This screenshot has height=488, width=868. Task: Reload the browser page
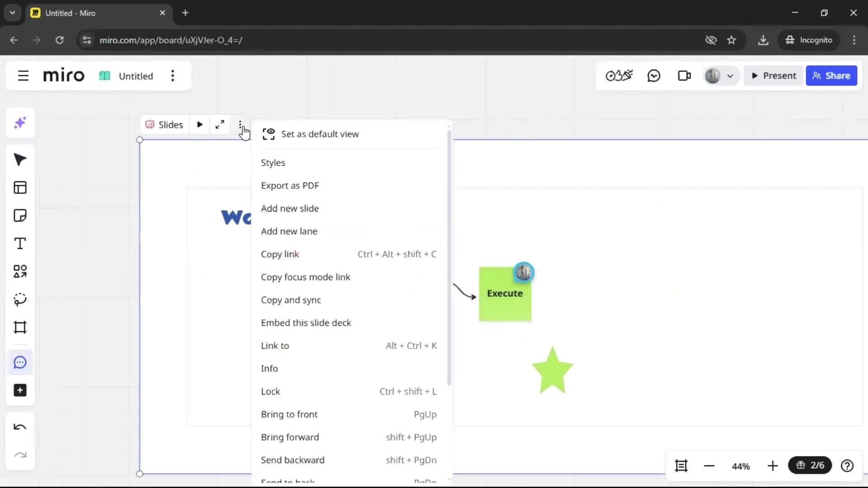[59, 40]
